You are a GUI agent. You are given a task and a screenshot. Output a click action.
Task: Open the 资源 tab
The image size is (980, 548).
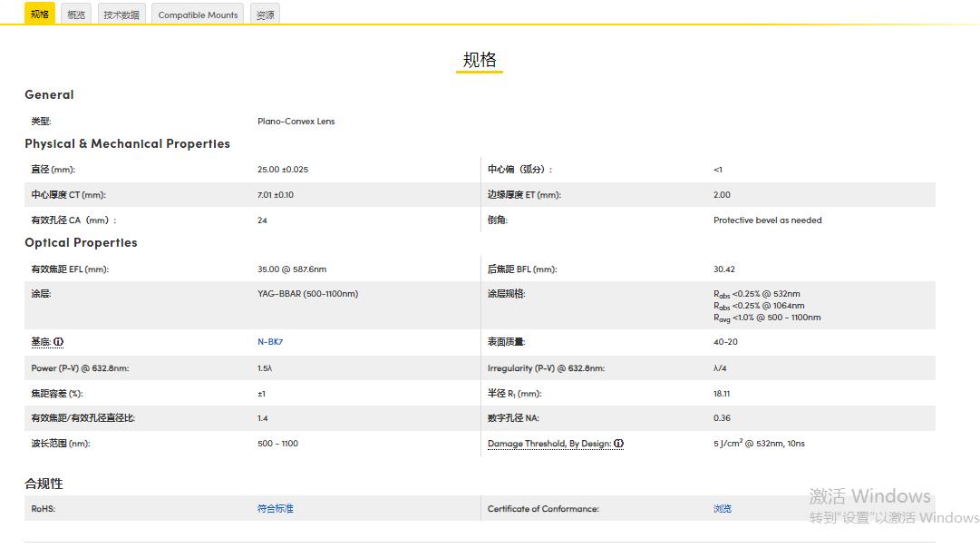pyautogui.click(x=264, y=14)
